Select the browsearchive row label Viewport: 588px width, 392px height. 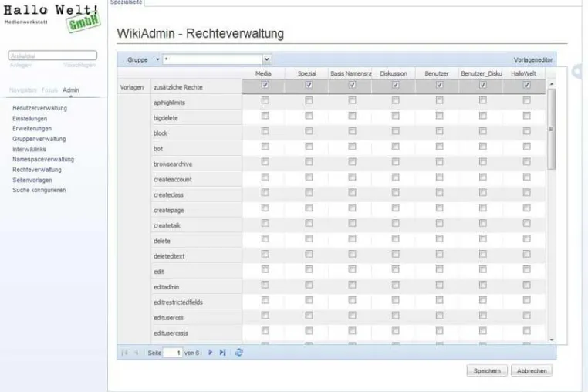[173, 164]
